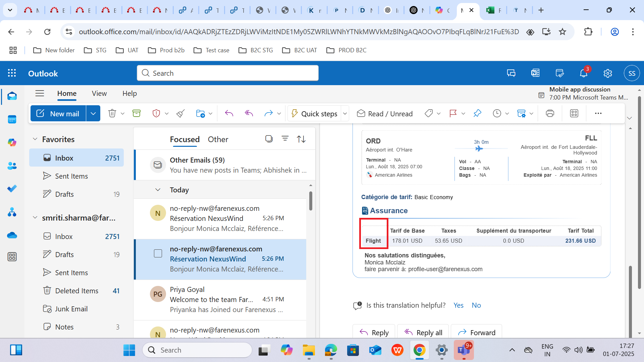
Task: Expand Quick steps dropdown arrow
Action: (x=345, y=114)
